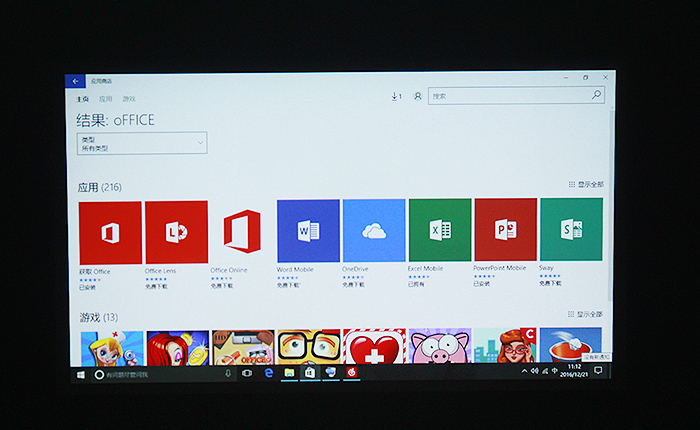Click the user account icon

[x=417, y=96]
